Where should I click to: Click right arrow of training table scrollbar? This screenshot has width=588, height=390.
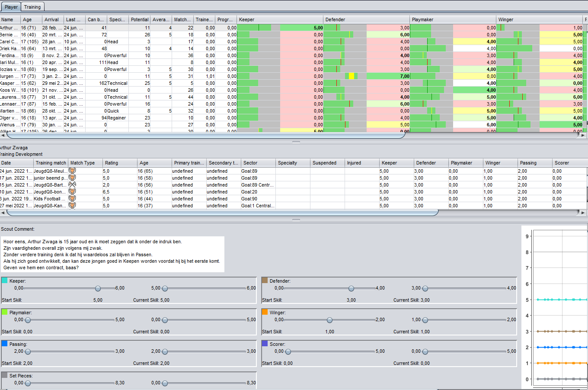(582, 213)
